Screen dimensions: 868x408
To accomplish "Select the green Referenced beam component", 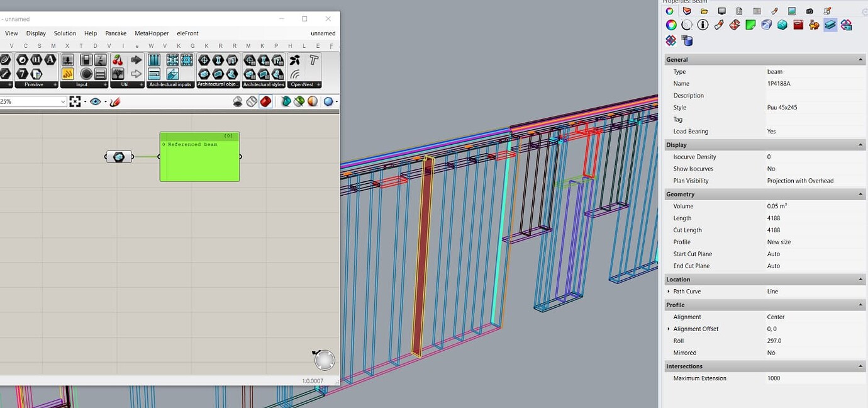I will (x=199, y=156).
